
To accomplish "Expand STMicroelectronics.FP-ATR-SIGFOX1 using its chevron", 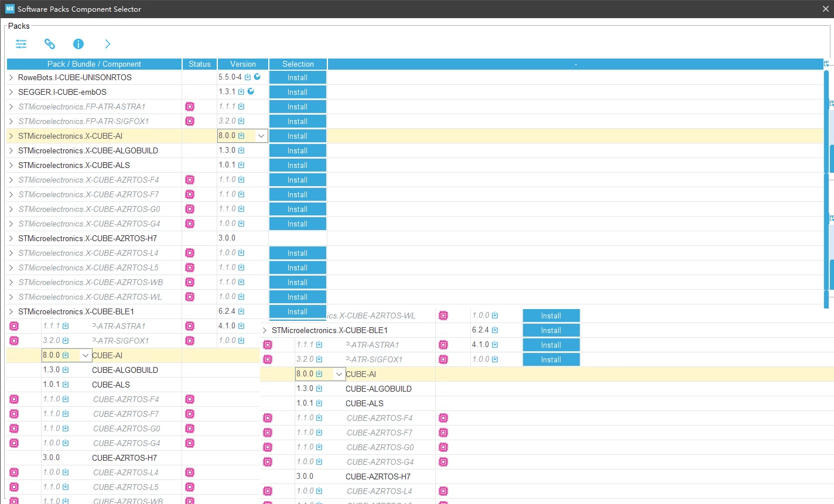I will pos(11,121).
